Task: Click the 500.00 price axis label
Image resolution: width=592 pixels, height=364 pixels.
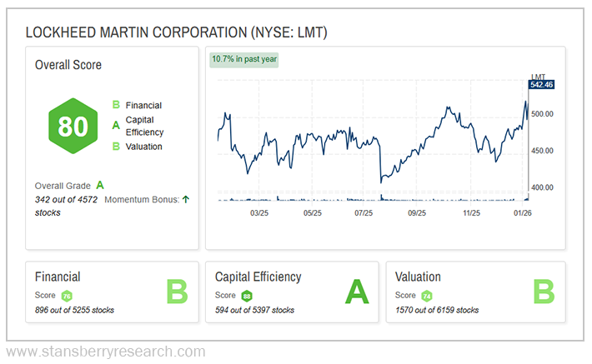Action: click(544, 114)
